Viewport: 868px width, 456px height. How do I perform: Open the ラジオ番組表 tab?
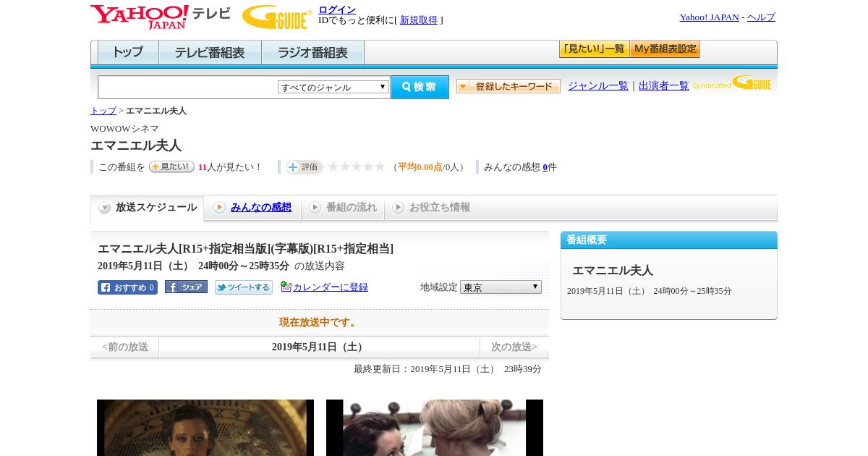[312, 53]
